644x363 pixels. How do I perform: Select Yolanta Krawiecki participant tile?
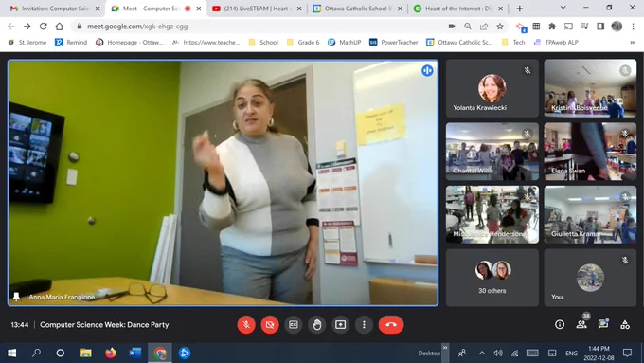point(492,88)
